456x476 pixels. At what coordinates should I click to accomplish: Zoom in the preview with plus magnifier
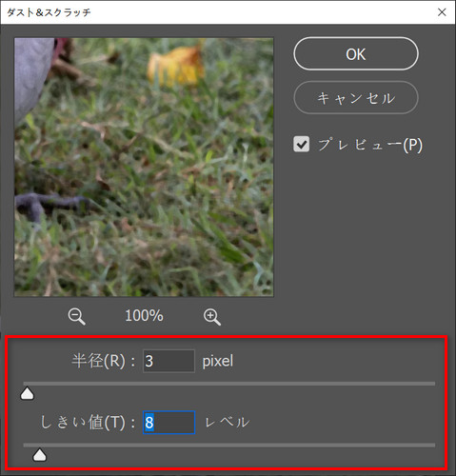pos(212,317)
